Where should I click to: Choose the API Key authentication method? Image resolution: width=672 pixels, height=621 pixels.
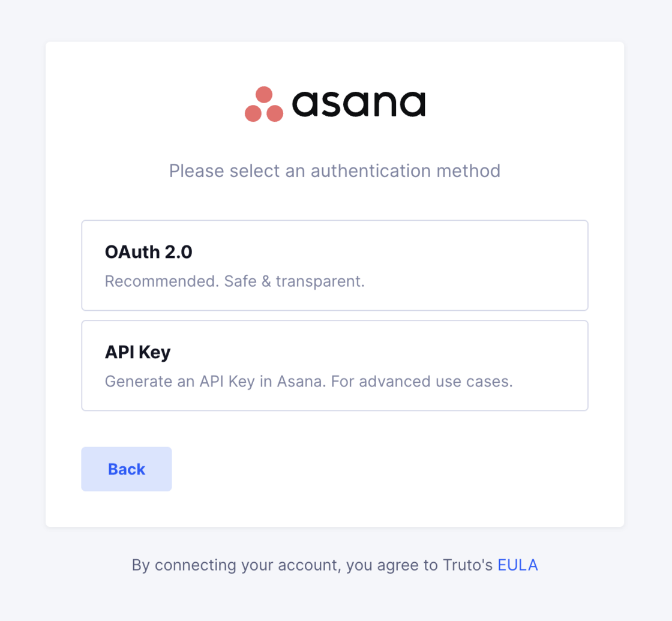pos(335,365)
